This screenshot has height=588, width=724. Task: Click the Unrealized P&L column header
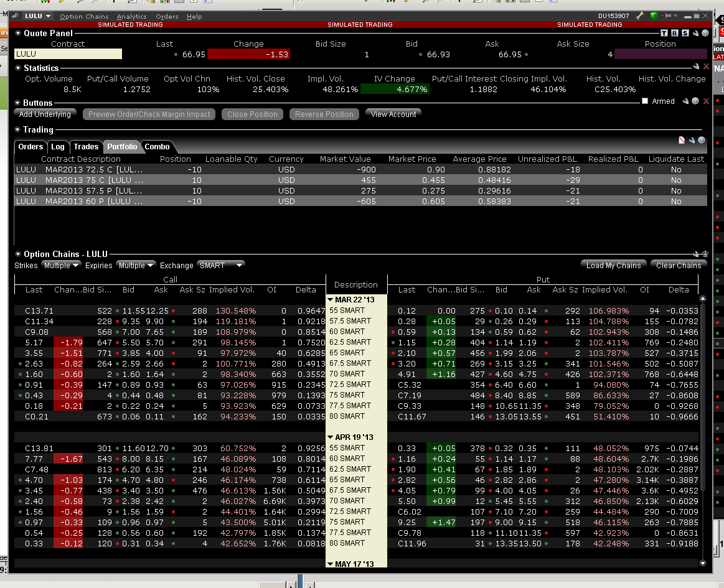tap(547, 159)
